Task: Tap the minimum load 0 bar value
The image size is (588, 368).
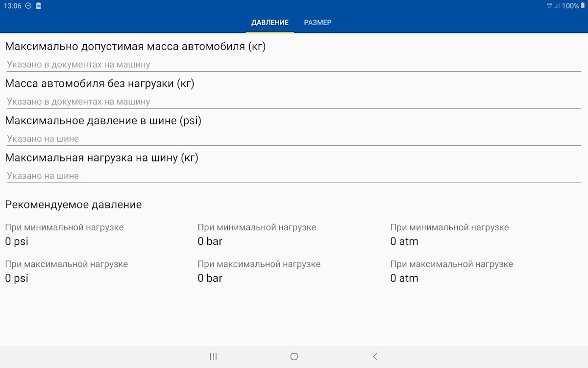Action: [x=210, y=241]
